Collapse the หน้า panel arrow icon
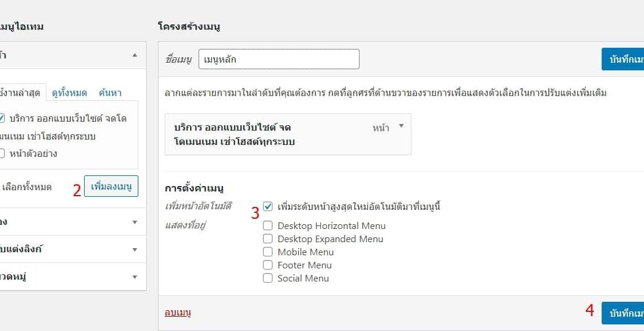 click(x=135, y=55)
